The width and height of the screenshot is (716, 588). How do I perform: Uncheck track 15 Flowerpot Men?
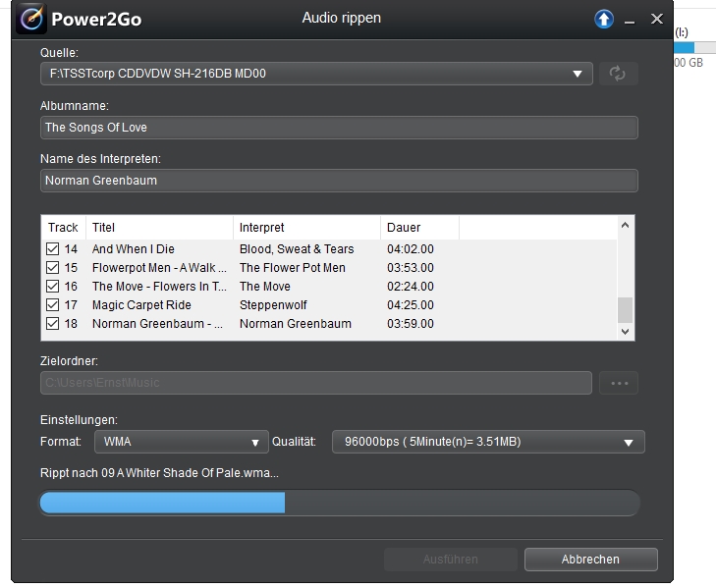pyautogui.click(x=52, y=268)
